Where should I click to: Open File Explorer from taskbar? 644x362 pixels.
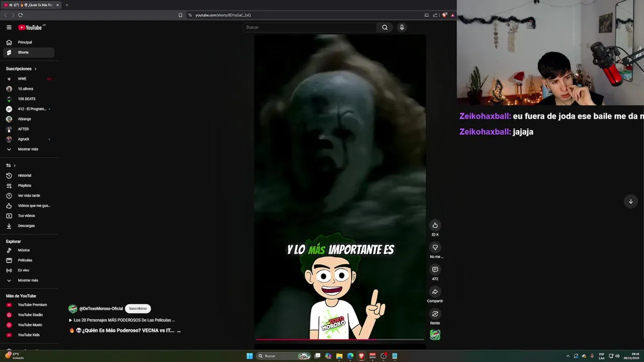pyautogui.click(x=340, y=356)
